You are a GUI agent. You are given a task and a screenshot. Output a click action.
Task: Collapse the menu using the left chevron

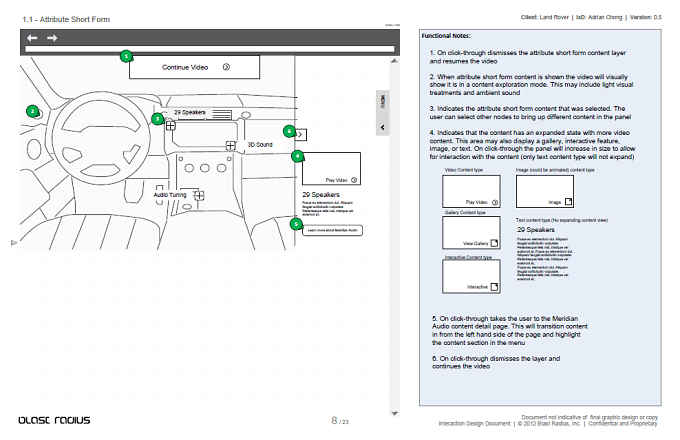coord(382,127)
